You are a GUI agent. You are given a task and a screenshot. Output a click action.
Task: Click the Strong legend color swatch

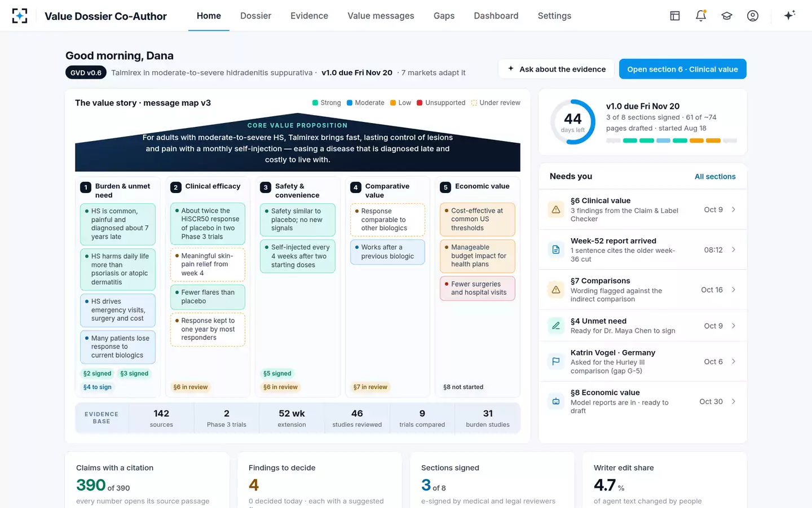pos(315,103)
